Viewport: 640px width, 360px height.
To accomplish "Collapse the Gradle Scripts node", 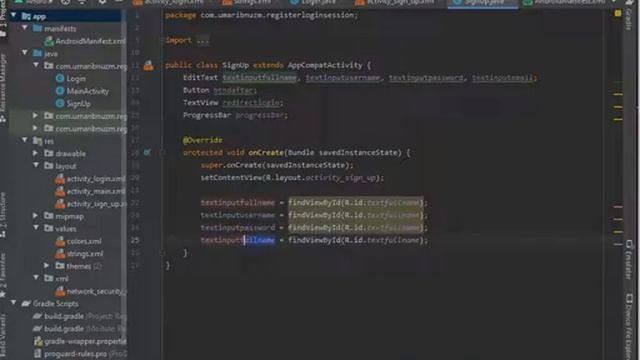I will (x=14, y=303).
